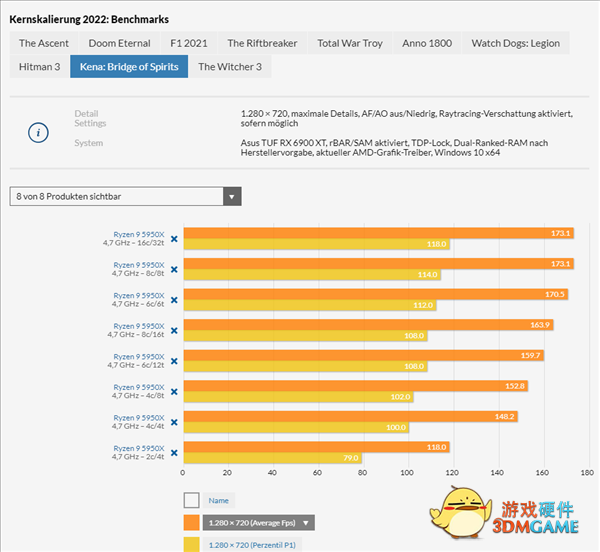This screenshot has width=600, height=552.
Task: Open The Ascent benchmark tab
Action: (x=44, y=43)
